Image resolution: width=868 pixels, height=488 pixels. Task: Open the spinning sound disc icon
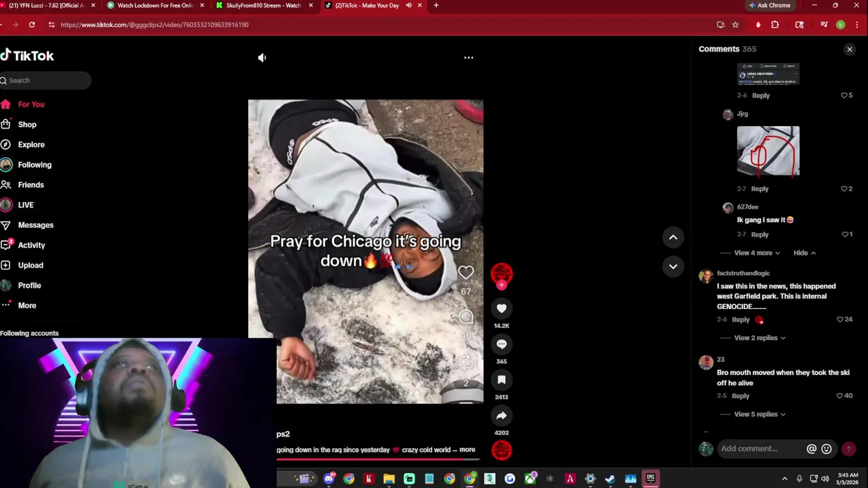[502, 450]
